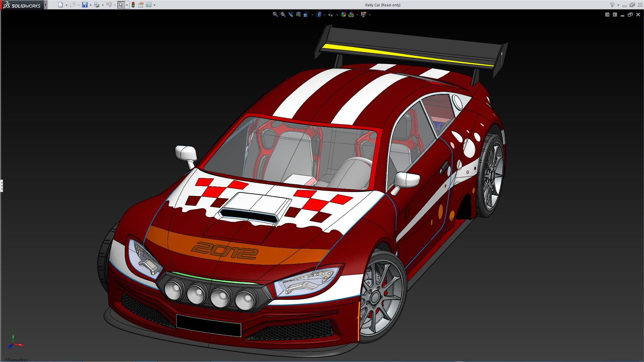Image resolution: width=644 pixels, height=362 pixels.
Task: Click the Print icon
Action: pos(97,5)
